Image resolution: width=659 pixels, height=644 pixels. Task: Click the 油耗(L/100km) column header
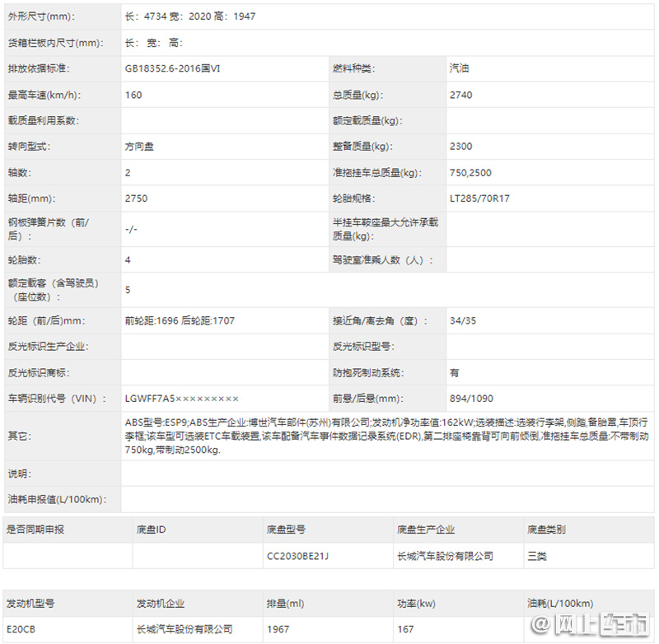click(560, 604)
